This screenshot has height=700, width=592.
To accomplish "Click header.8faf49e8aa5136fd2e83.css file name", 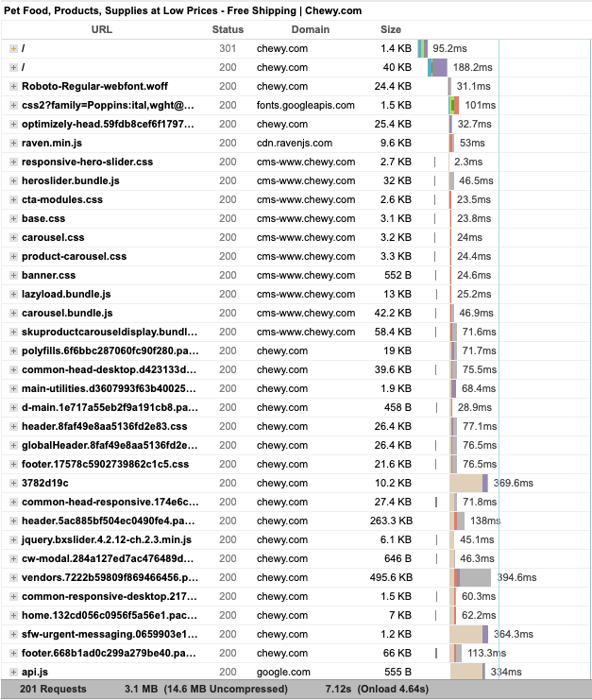I will [105, 427].
